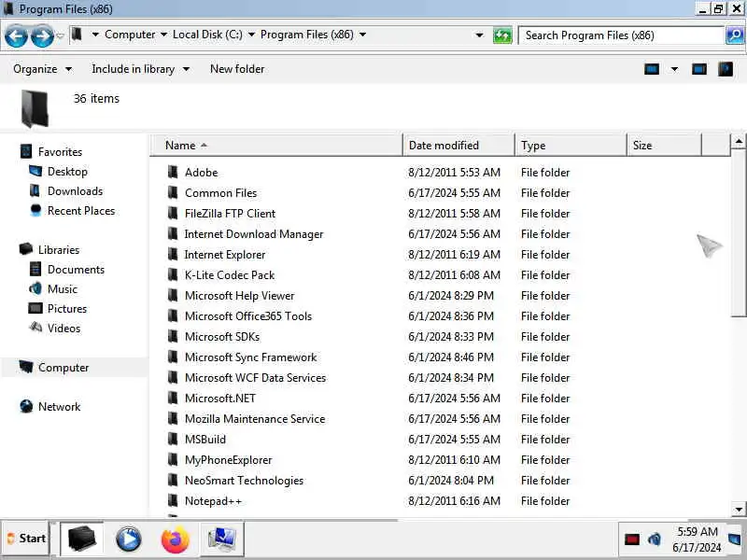The width and height of the screenshot is (747, 560).
Task: Expand the root breadcrumb arrow before Computer
Action: (x=95, y=35)
